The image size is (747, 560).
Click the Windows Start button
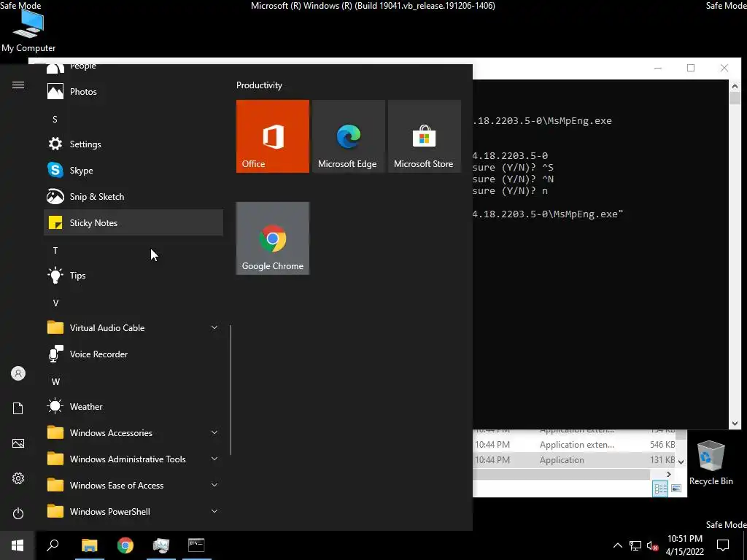18,545
